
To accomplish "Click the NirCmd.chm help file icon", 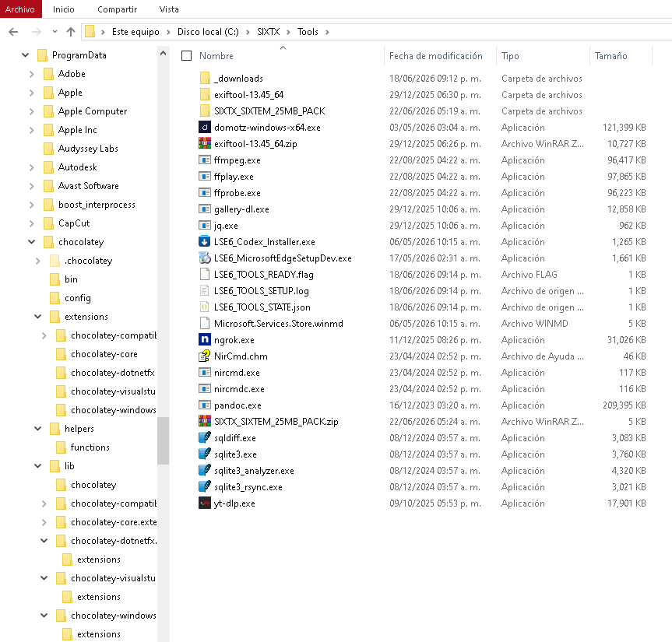I will (x=205, y=356).
